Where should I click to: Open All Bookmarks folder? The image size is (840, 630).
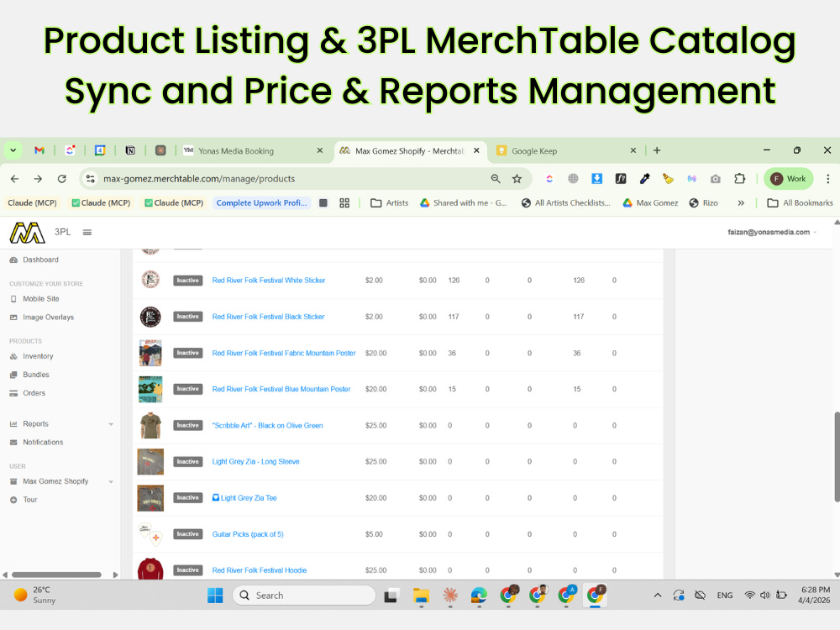pyautogui.click(x=801, y=203)
